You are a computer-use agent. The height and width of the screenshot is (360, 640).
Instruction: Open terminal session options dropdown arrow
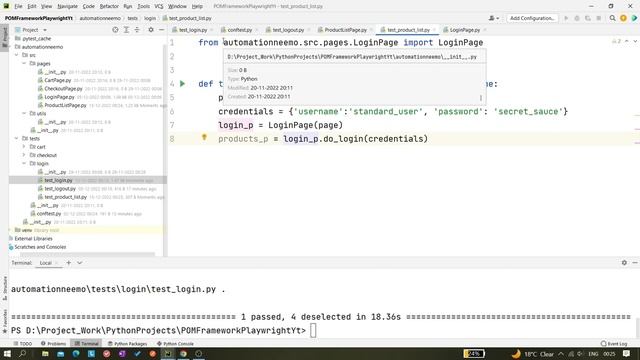pos(80,263)
